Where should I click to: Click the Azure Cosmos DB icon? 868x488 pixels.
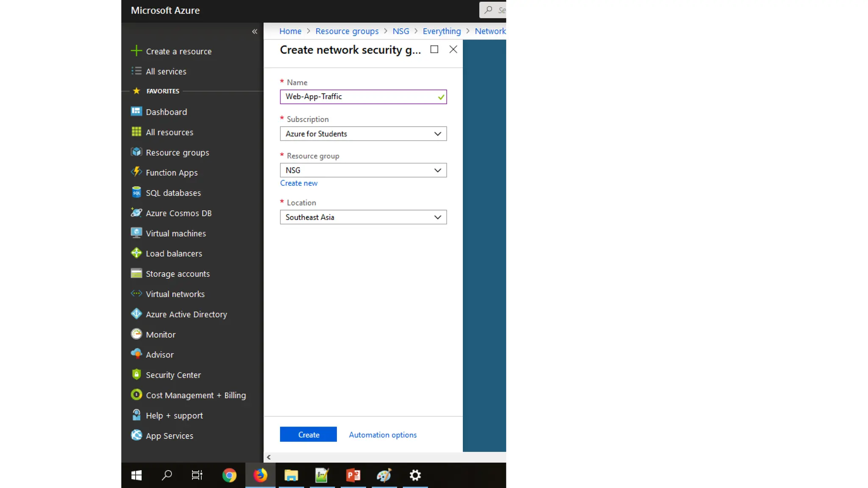coord(136,213)
